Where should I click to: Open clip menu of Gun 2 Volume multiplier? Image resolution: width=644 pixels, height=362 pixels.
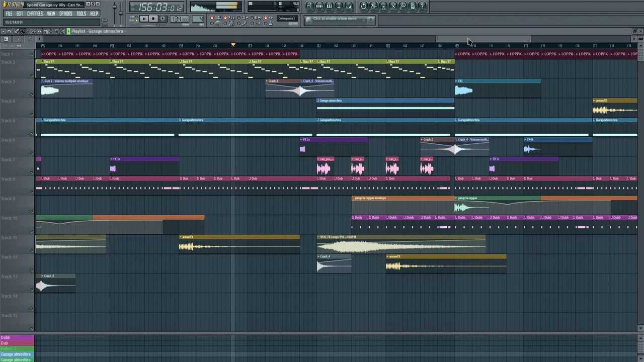[x=43, y=81]
